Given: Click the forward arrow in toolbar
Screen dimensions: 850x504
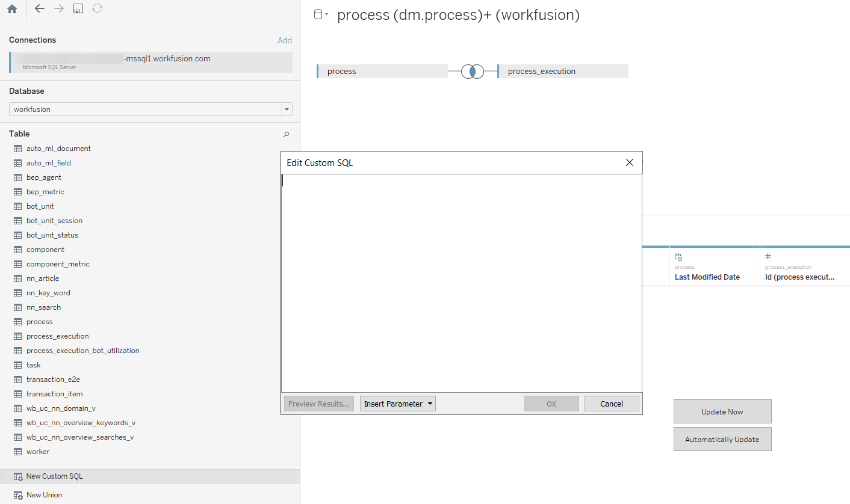Looking at the screenshot, I should point(59,8).
